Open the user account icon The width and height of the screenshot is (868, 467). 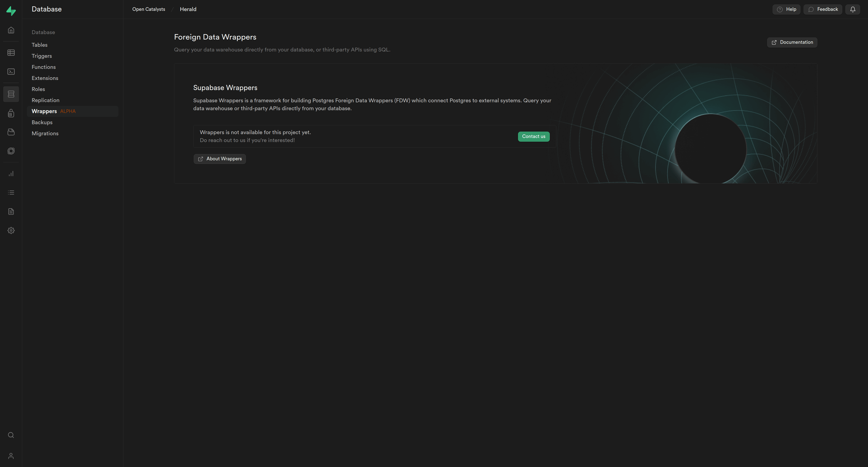tap(11, 456)
